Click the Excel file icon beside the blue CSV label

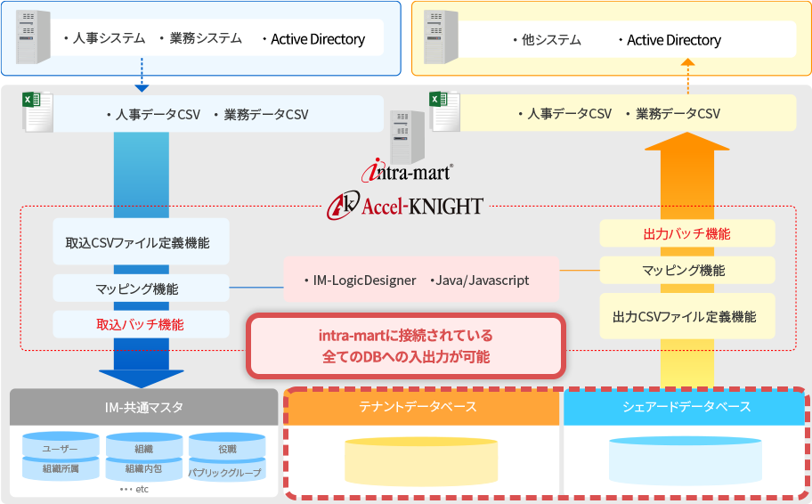[37, 112]
